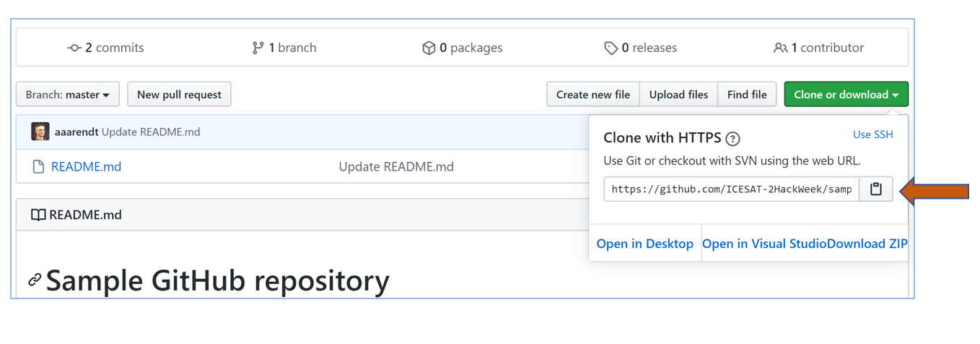Start a New pull request
The width and height of the screenshot is (980, 344).
coord(179,95)
